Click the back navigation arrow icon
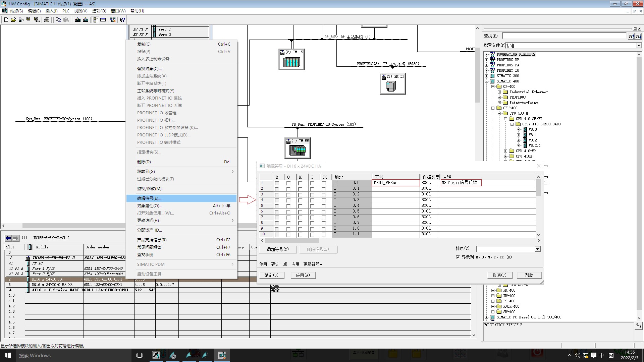644x362 pixels. (8, 238)
